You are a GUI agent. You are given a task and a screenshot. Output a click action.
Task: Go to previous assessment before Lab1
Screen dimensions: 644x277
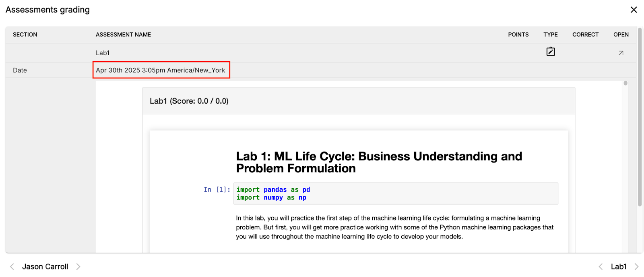pyautogui.click(x=601, y=267)
